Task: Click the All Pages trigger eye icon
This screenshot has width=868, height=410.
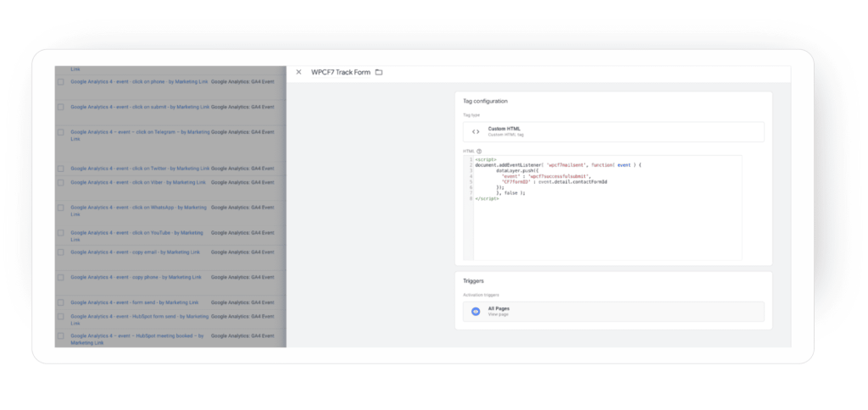Action: 476,312
